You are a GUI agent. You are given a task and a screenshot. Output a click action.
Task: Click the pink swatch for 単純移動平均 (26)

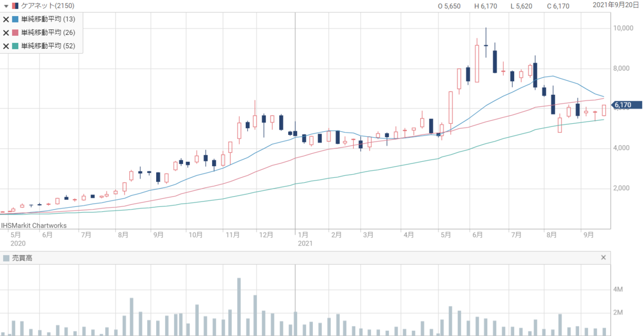click(x=15, y=33)
